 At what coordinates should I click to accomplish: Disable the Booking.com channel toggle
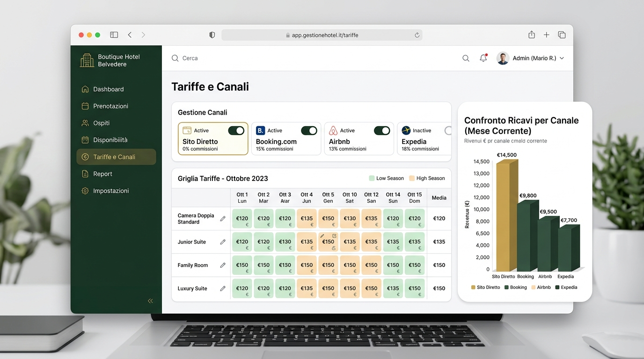click(309, 130)
